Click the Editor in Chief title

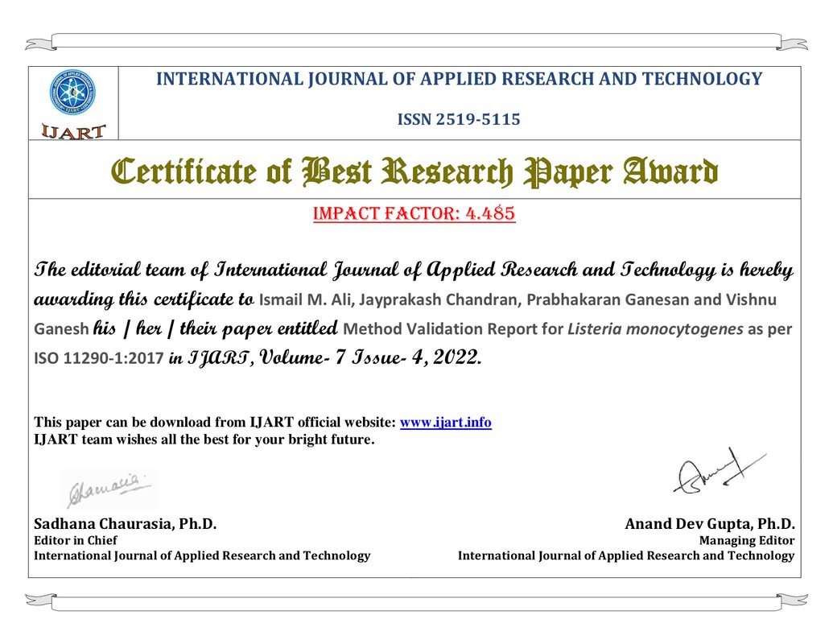[76, 540]
